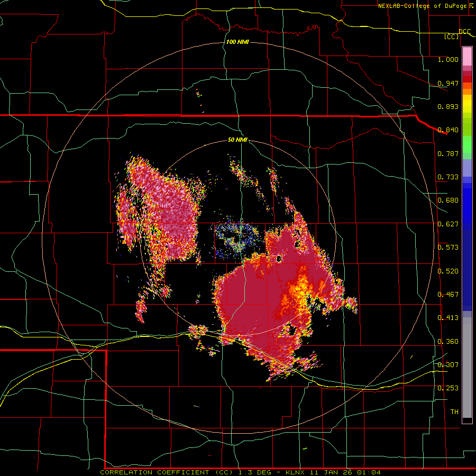Screen dimensions: 476x476
Task: Click the light pink top segment of the color bar
Action: tap(467, 57)
